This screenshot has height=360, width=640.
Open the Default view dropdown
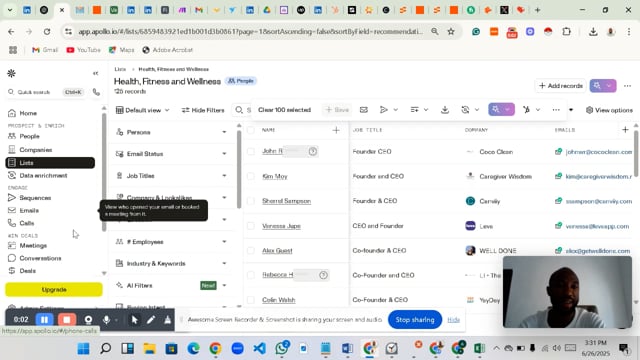click(x=142, y=110)
